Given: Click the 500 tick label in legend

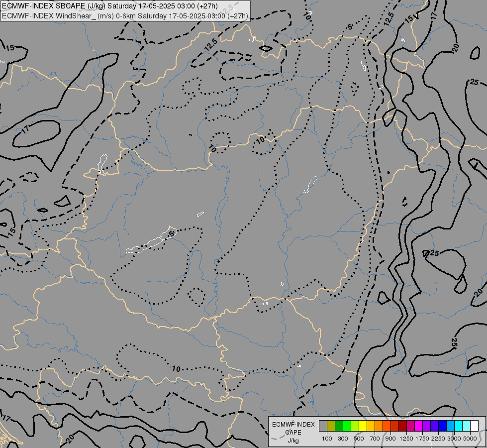Looking at the screenshot, I should [359, 439].
